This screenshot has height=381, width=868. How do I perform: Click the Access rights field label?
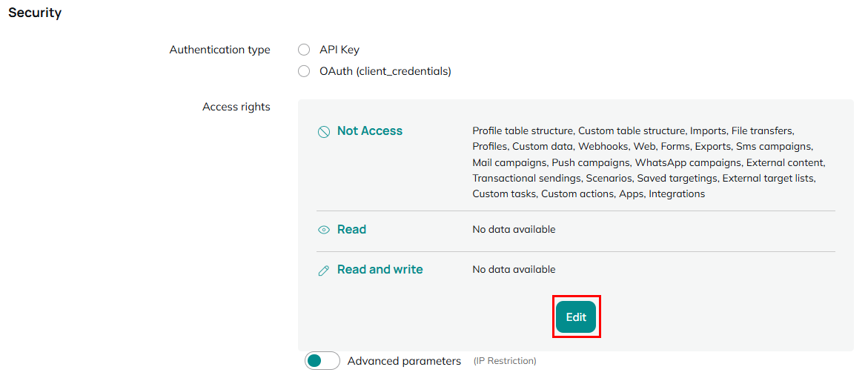236,107
